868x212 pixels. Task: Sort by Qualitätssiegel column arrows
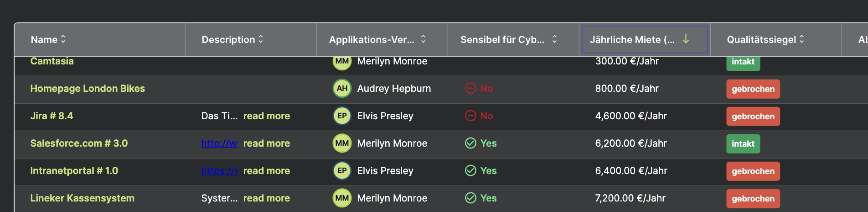[x=802, y=39]
